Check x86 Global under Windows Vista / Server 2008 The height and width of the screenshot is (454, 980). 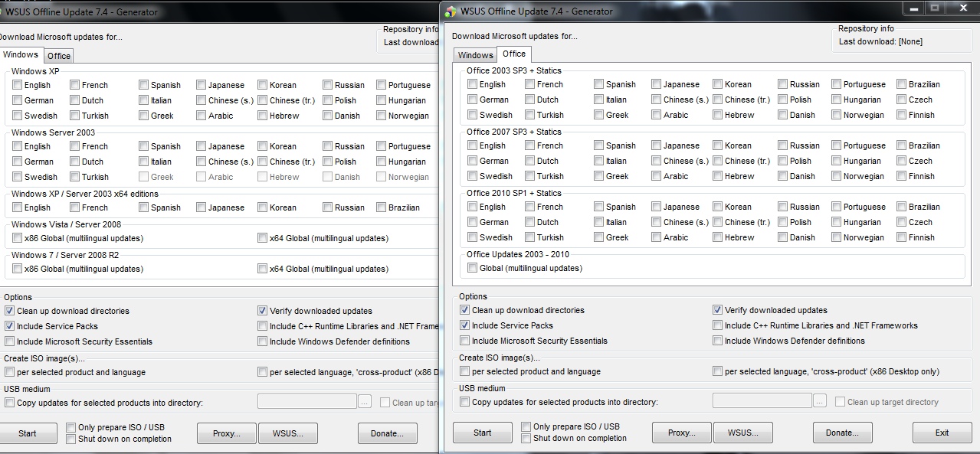[18, 238]
